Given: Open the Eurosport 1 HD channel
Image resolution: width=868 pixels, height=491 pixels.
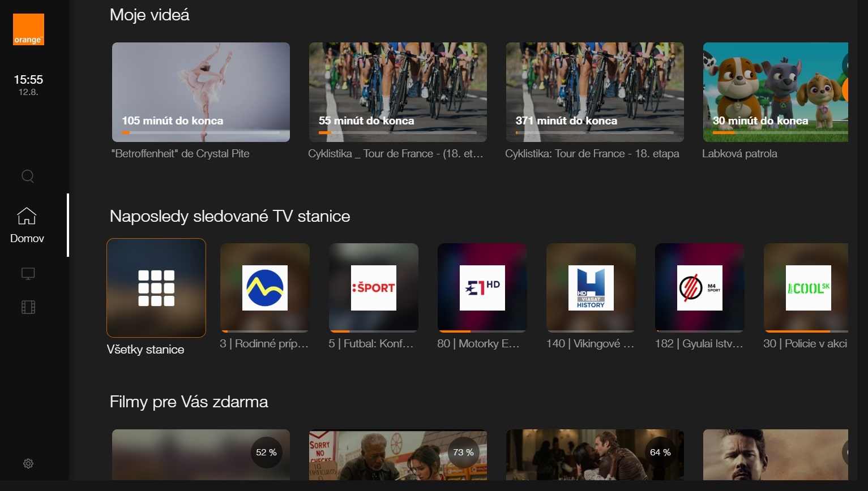Looking at the screenshot, I should point(482,288).
